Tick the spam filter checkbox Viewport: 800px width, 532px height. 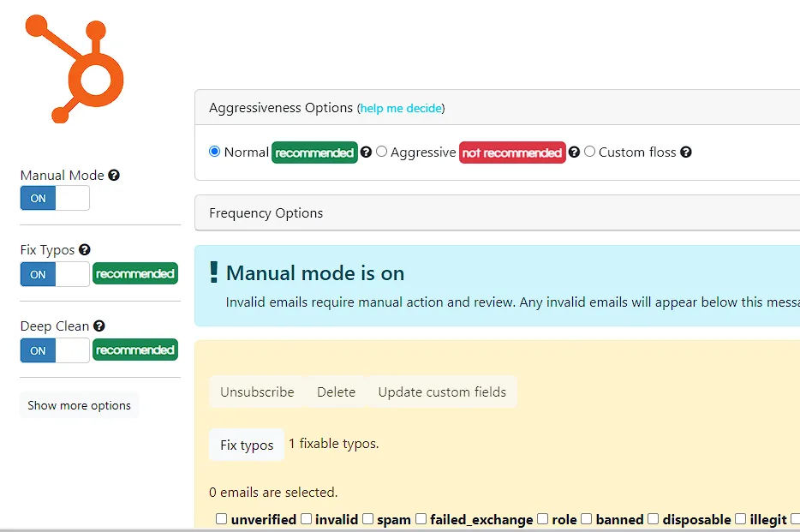367,519
